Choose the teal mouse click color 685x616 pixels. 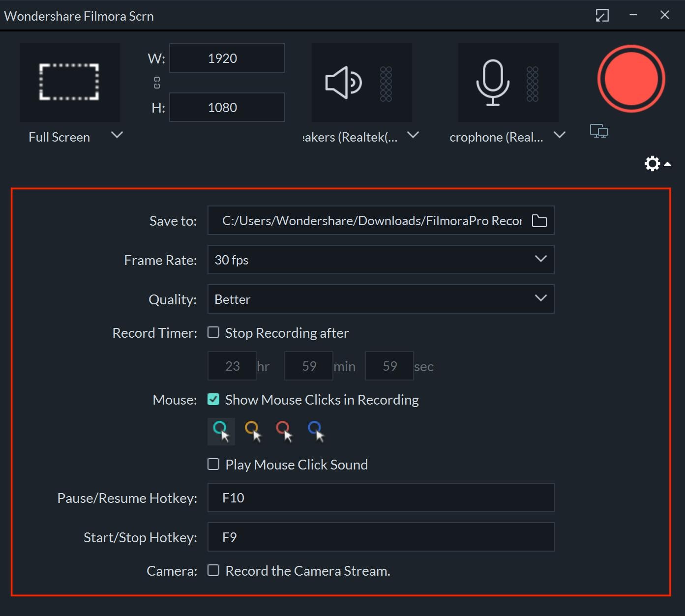(221, 431)
